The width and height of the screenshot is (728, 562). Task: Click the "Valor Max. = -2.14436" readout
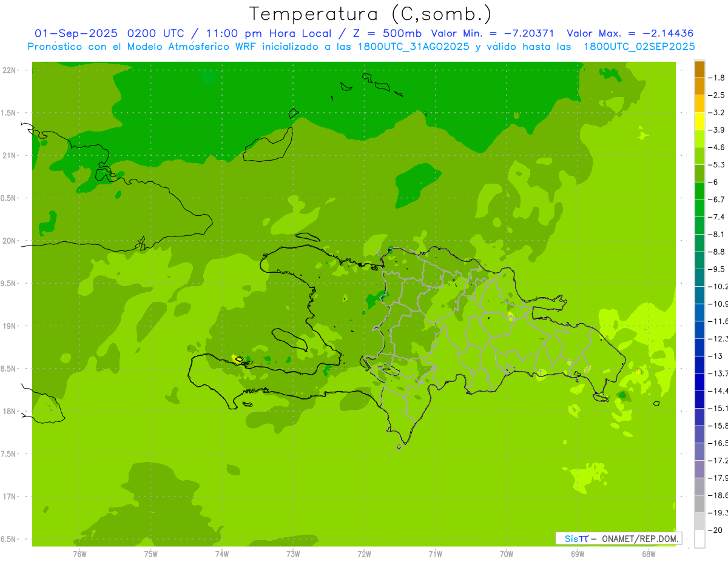(x=630, y=33)
